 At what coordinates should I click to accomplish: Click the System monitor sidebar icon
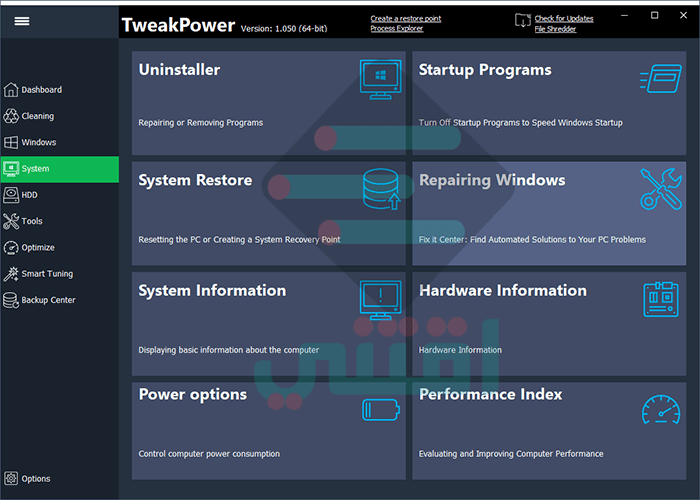coord(11,169)
